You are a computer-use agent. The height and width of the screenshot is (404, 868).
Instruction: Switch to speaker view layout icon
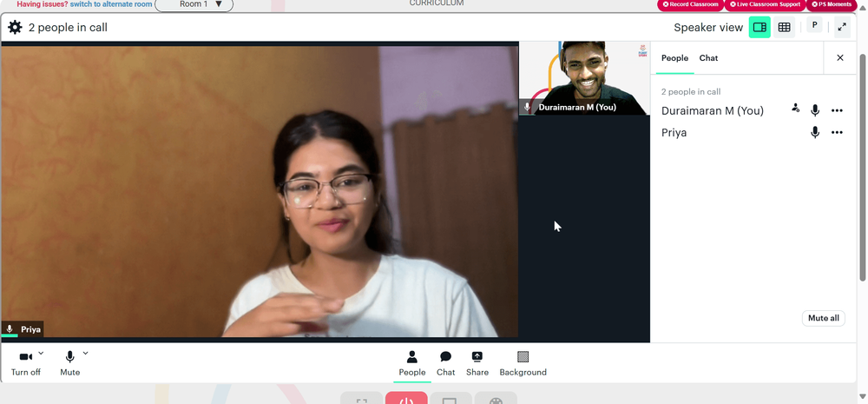click(759, 27)
